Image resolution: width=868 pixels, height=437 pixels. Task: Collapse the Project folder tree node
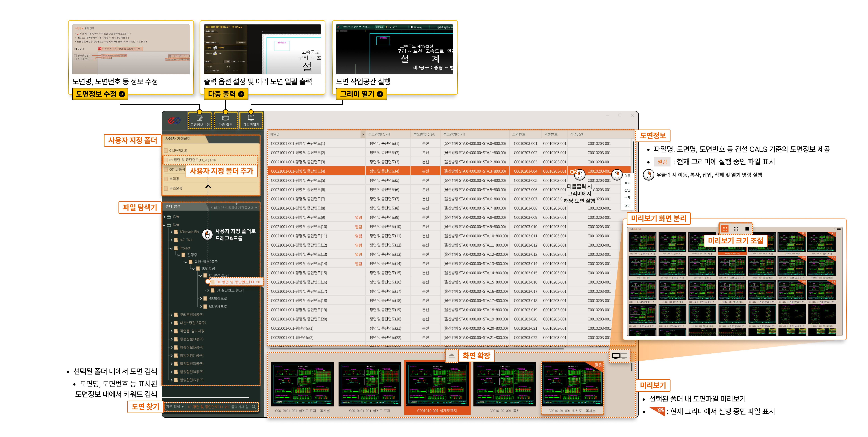pos(171,248)
